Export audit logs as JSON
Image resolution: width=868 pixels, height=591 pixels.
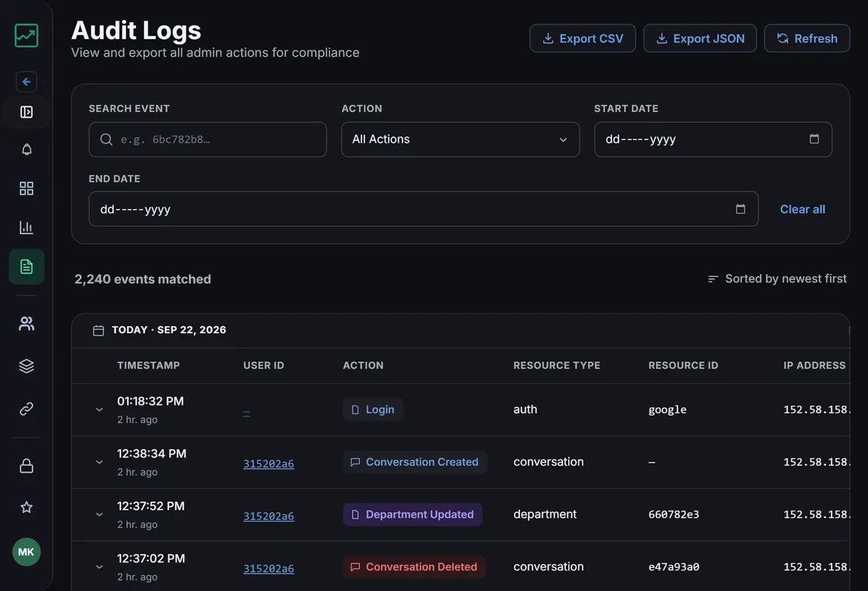(x=700, y=38)
